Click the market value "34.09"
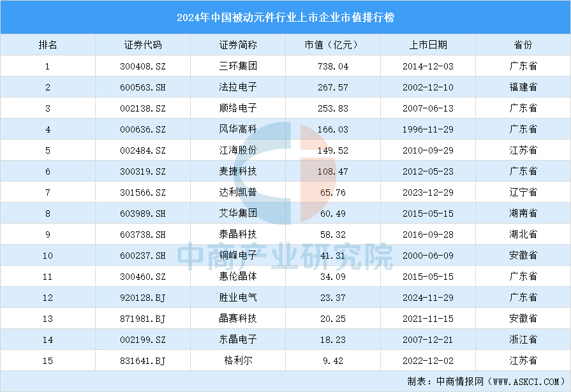Viewport: 571px width, 392px height. click(333, 277)
